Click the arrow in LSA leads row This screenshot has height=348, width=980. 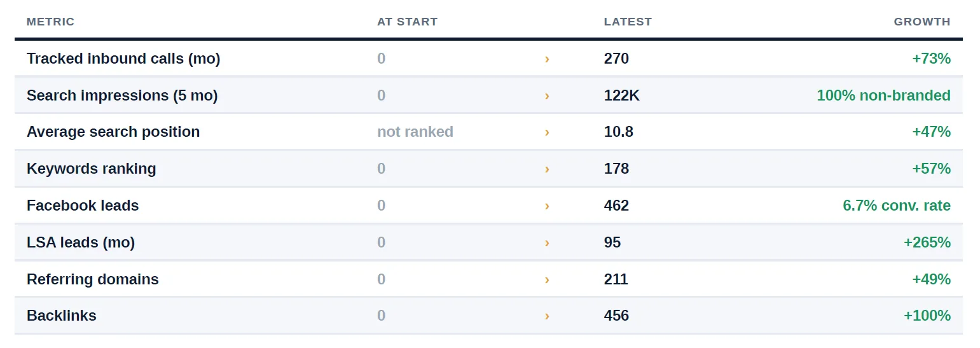click(547, 243)
